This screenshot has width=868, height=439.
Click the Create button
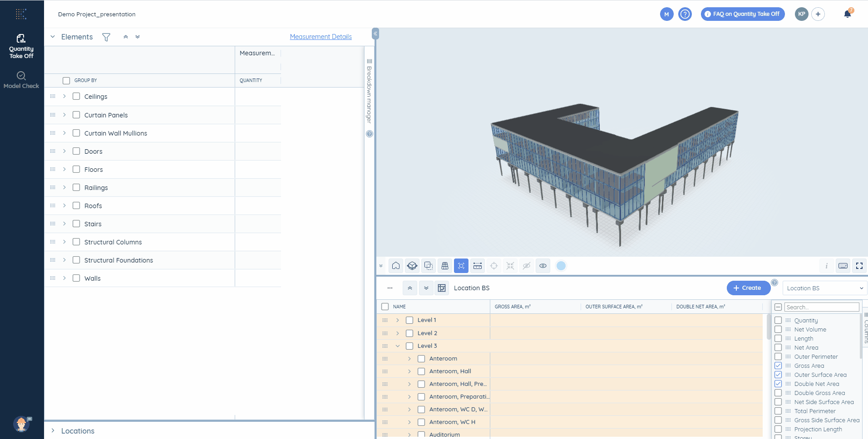pyautogui.click(x=749, y=288)
